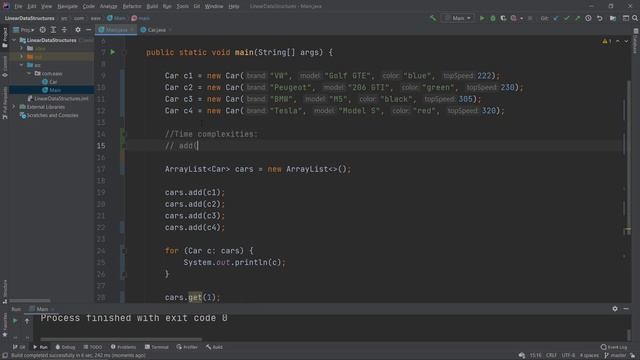Expand the orange out folder
This screenshot has width=640, height=360.
[22, 56]
